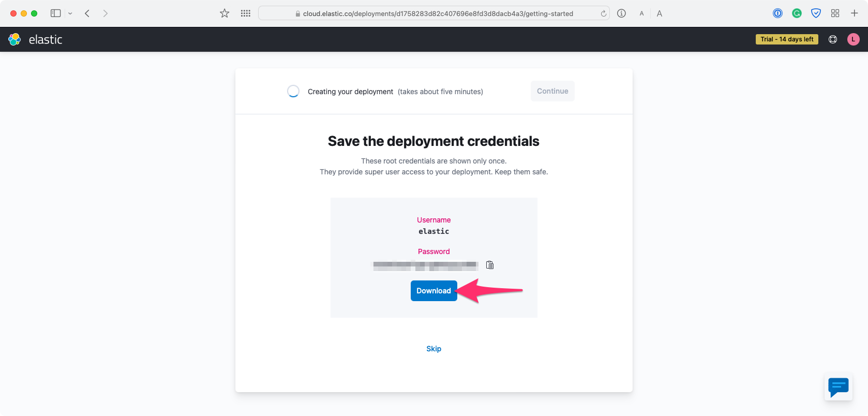Click the Elastic logo in header
Viewport: 868px width, 416px height.
(35, 39)
